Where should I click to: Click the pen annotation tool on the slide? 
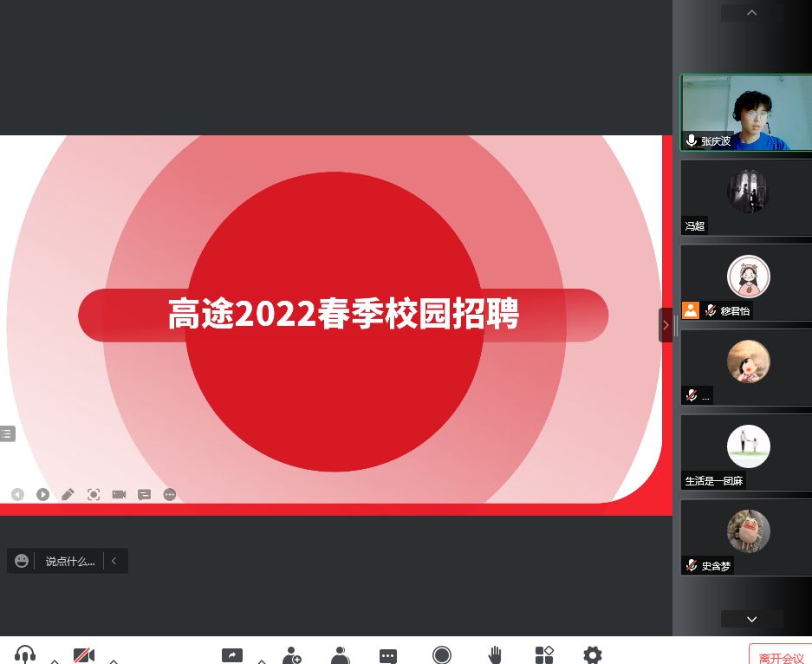pyautogui.click(x=68, y=494)
